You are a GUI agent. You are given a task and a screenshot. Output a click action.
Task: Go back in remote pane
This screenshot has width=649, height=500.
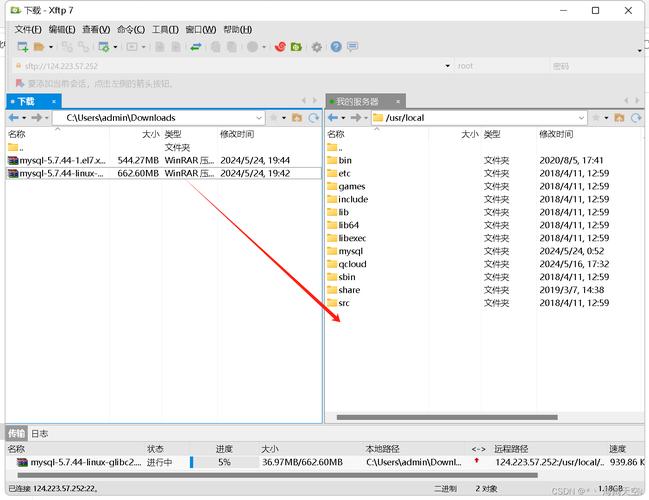333,118
